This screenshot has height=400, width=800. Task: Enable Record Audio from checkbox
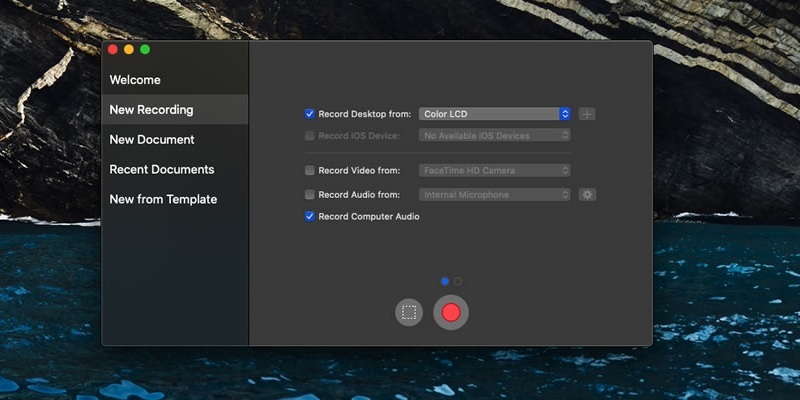point(310,194)
